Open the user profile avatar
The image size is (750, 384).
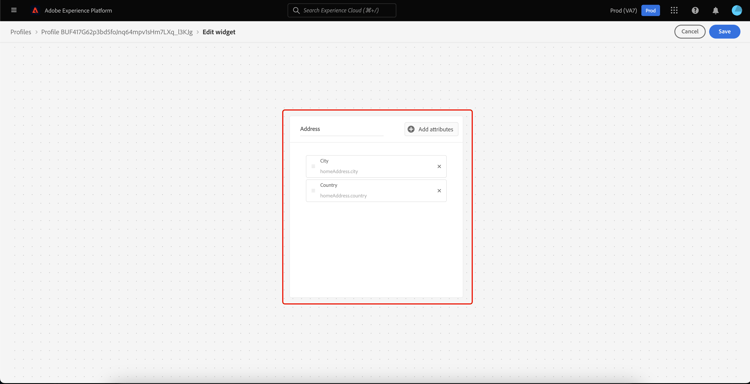tap(737, 11)
